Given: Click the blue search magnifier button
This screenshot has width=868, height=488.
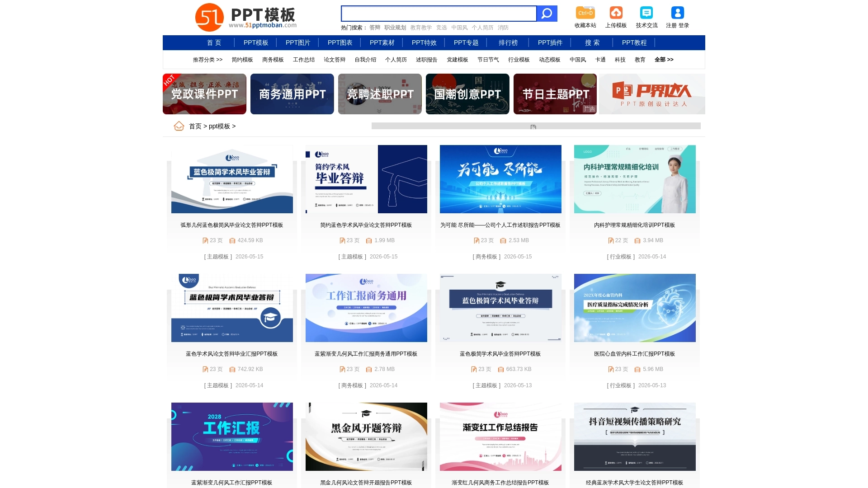Looking at the screenshot, I should tap(547, 14).
